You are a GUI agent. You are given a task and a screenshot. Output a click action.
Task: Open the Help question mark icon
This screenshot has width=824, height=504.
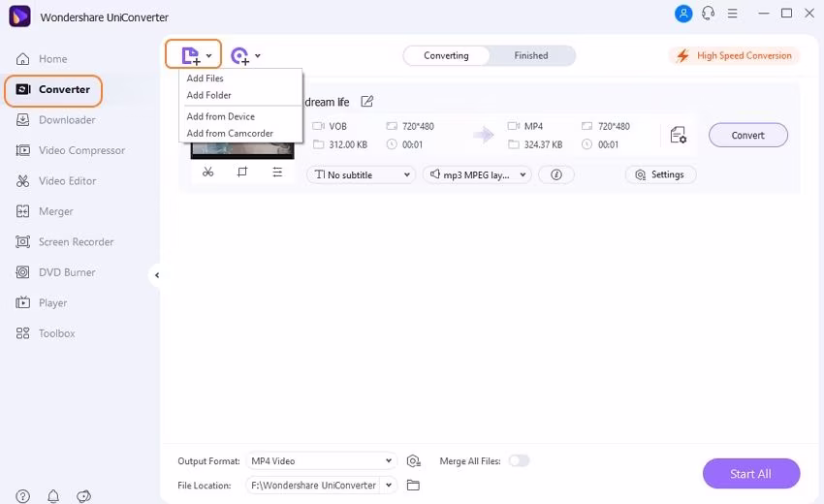(x=22, y=496)
